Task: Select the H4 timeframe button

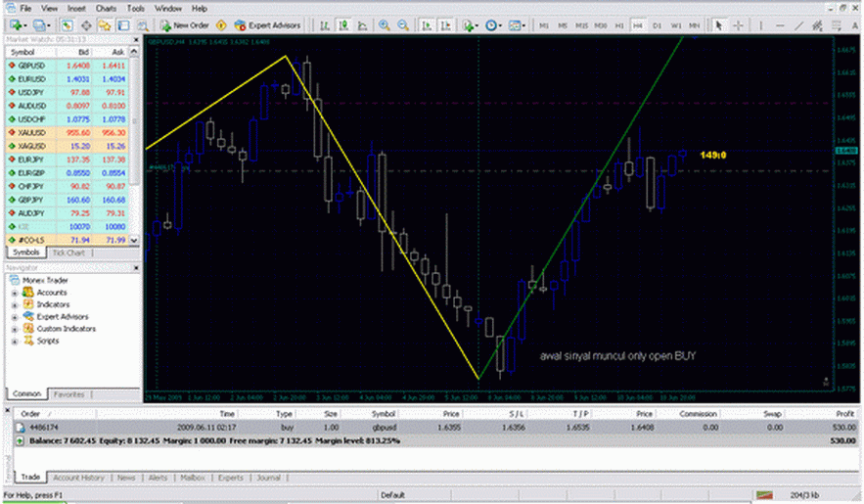Action: (x=637, y=23)
